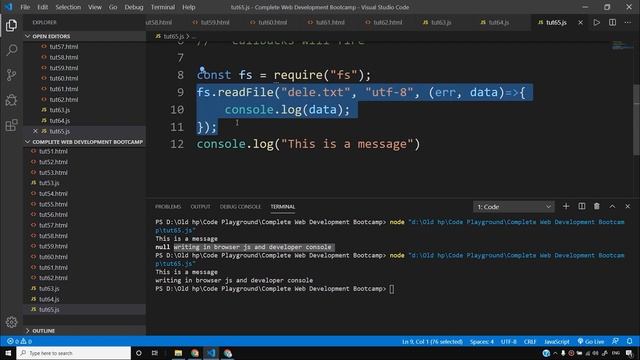Open the File menu

coord(25,7)
